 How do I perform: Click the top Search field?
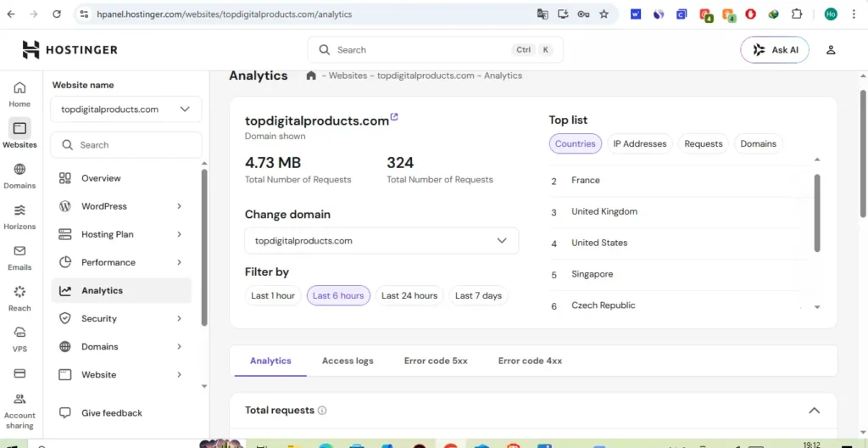pyautogui.click(x=435, y=50)
